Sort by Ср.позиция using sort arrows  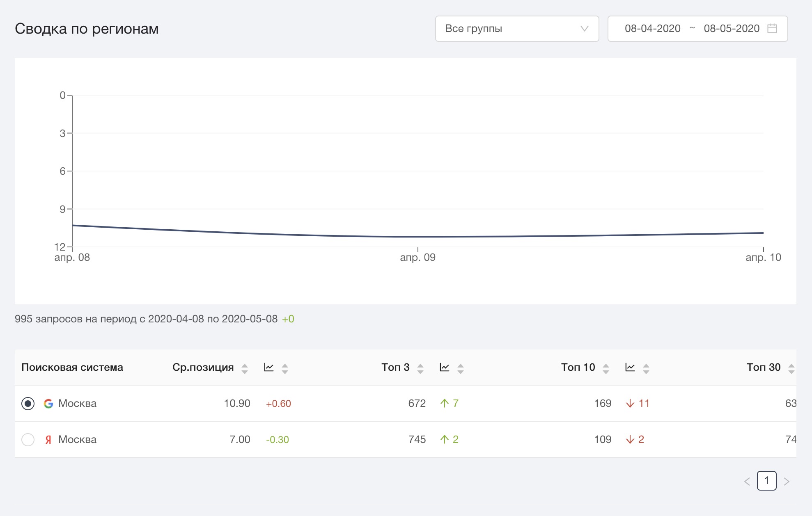[245, 368]
